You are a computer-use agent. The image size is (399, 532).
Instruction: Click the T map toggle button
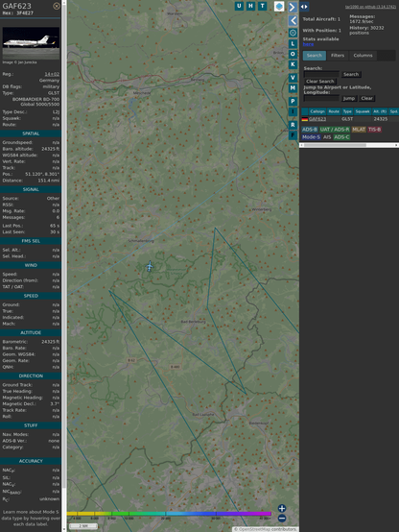click(x=262, y=6)
